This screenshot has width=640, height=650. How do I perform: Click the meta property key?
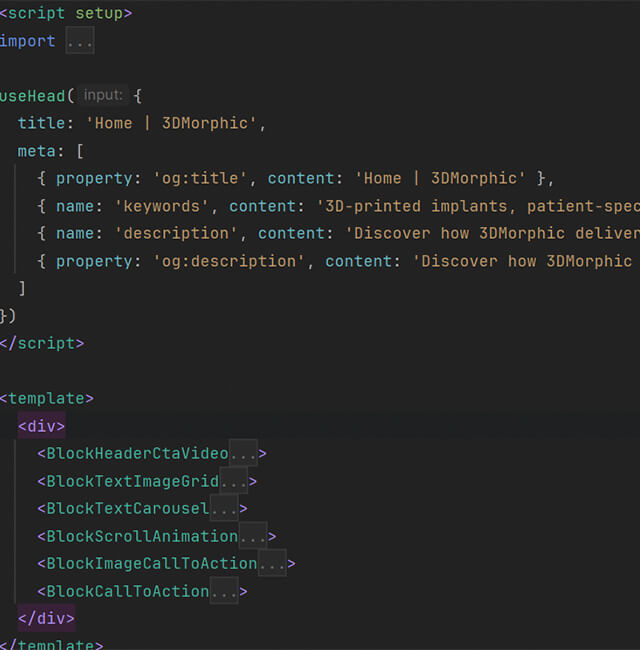pyautogui.click(x=36, y=151)
